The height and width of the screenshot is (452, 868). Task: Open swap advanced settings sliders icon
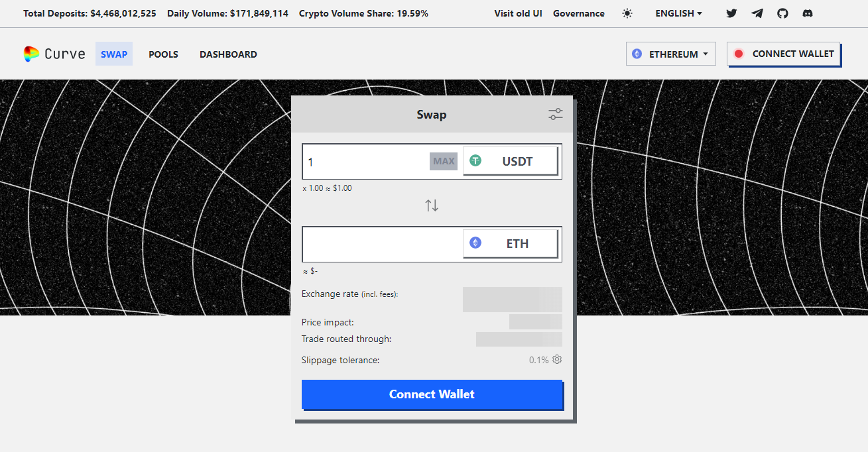[555, 115]
